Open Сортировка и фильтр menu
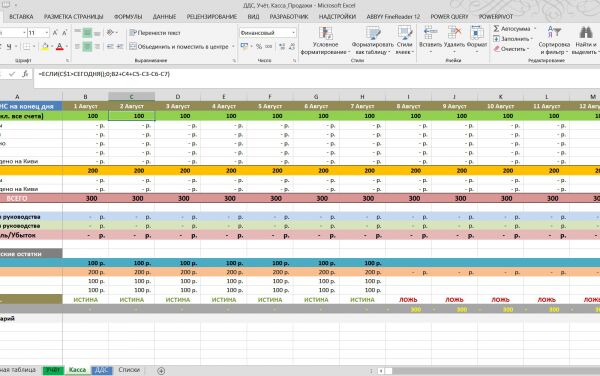 pyautogui.click(x=554, y=41)
